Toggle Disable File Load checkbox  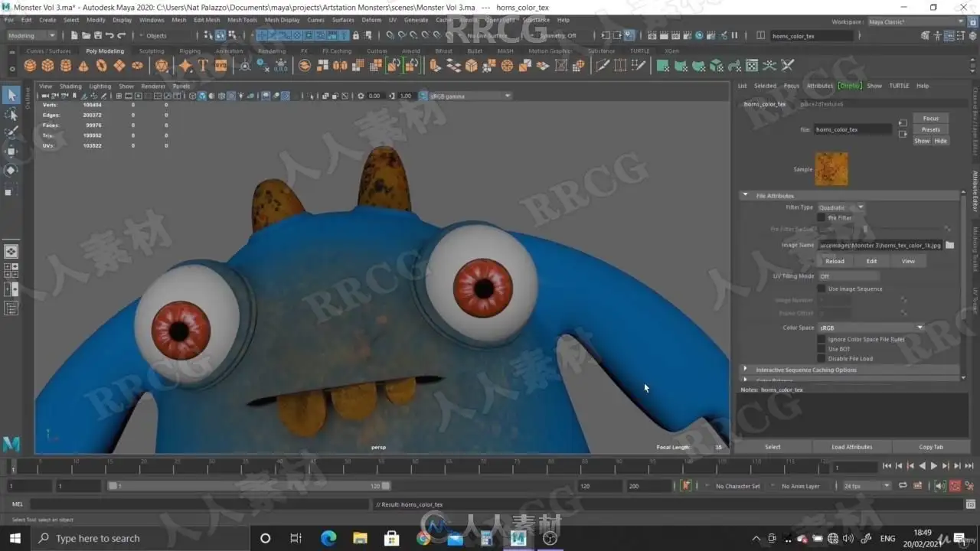point(822,358)
